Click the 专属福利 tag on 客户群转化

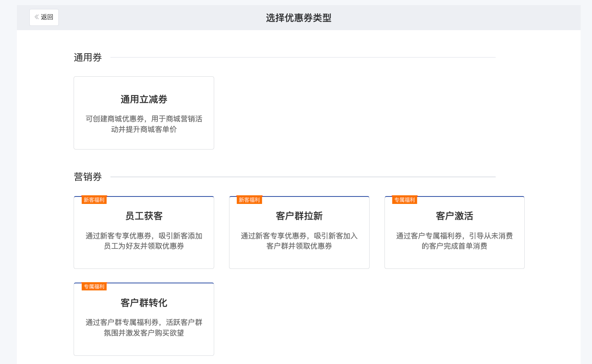(x=94, y=287)
